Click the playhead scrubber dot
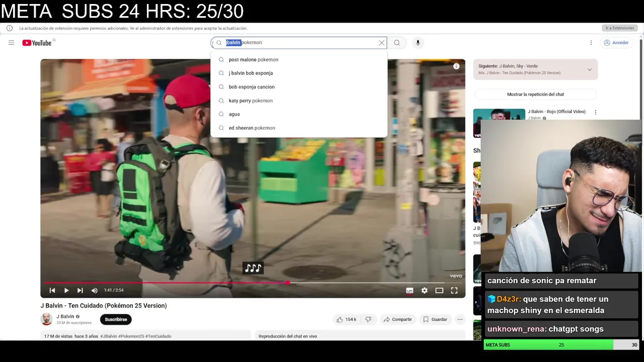Screen dimensions: 644x362 coord(288,283)
